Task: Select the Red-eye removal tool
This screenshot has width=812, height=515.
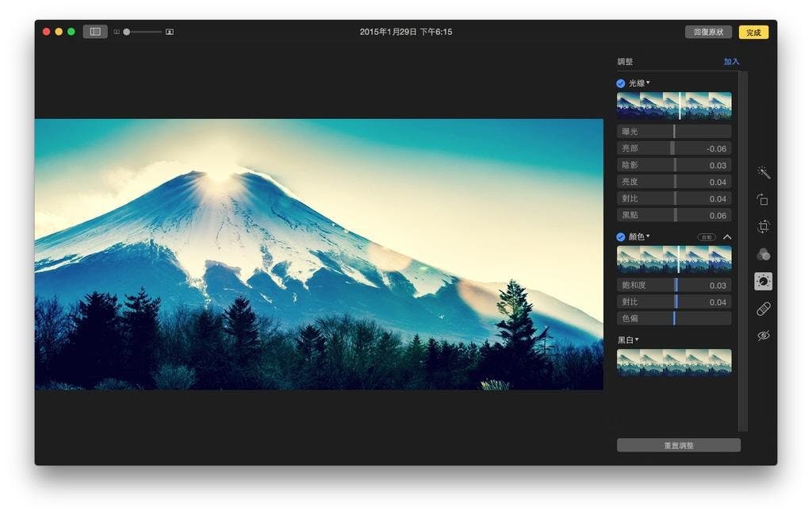Action: point(763,336)
